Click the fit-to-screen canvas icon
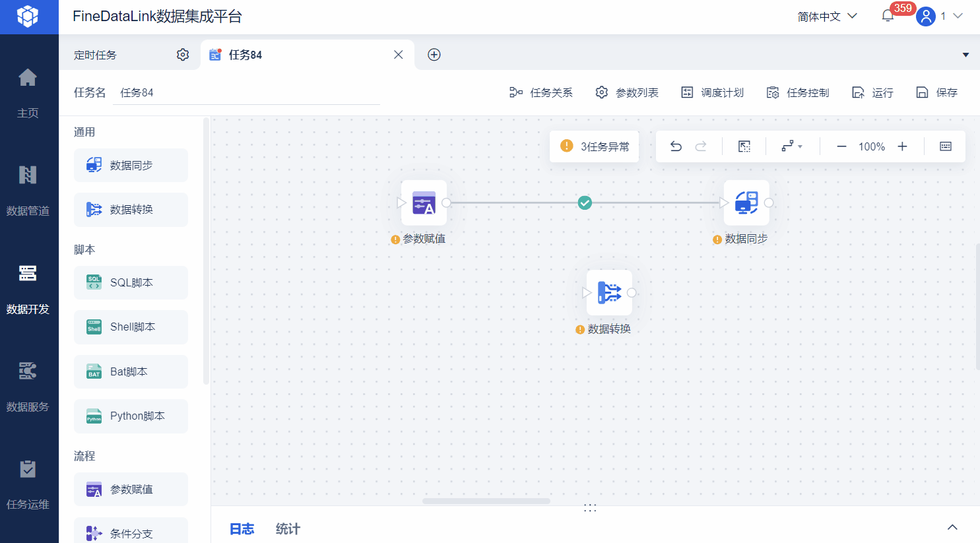Screen dimensions: 980x543 tap(744, 146)
